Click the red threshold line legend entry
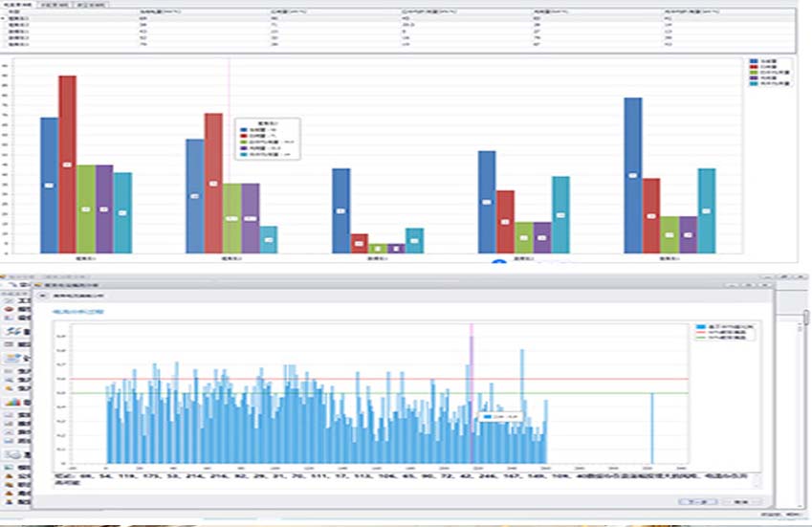Screen dimensions: 812x527 pyautogui.click(x=720, y=332)
